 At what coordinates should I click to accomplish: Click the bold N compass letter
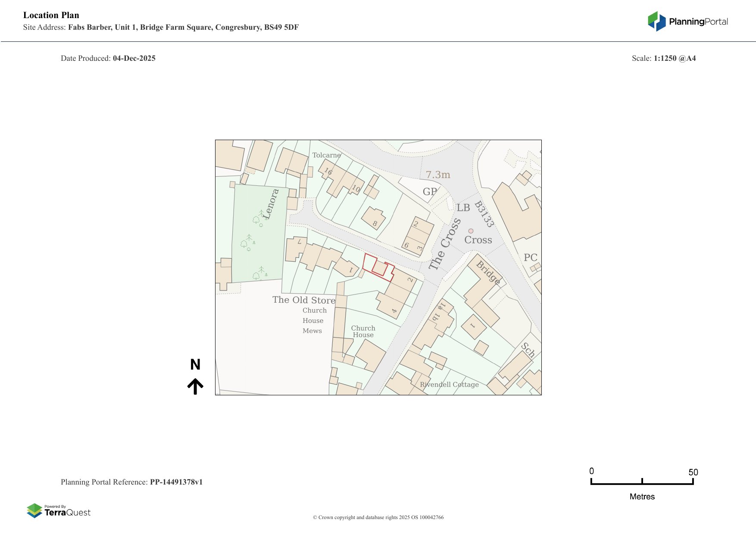(x=195, y=365)
